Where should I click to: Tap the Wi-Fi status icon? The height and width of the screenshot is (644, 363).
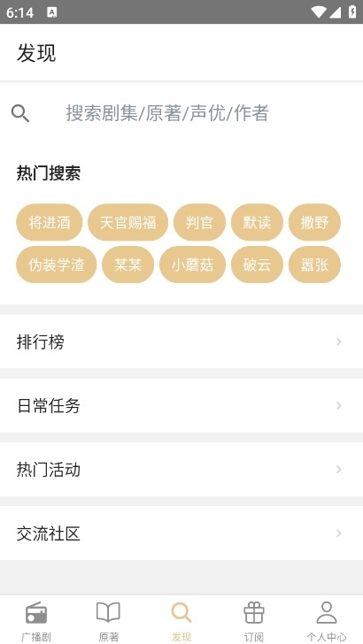point(319,12)
